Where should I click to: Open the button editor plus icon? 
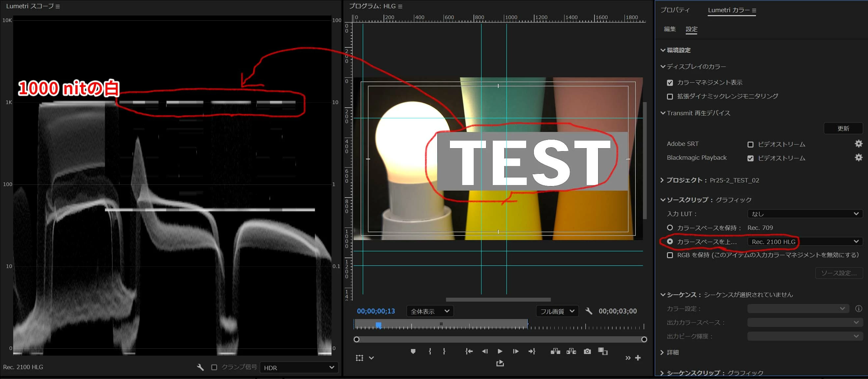click(638, 358)
